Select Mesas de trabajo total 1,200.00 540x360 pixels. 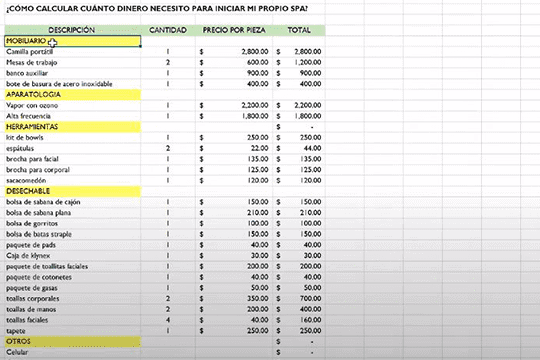pyautogui.click(x=299, y=62)
